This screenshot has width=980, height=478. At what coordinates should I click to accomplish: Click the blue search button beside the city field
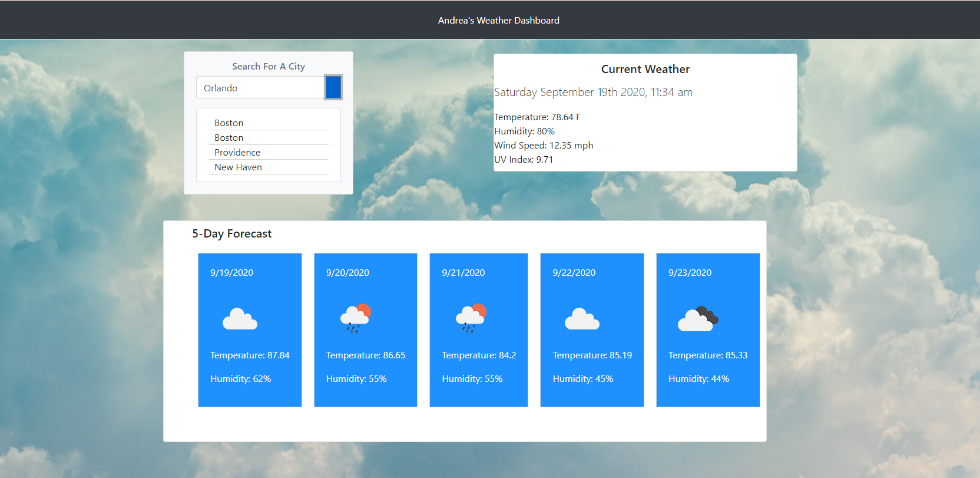tap(333, 87)
